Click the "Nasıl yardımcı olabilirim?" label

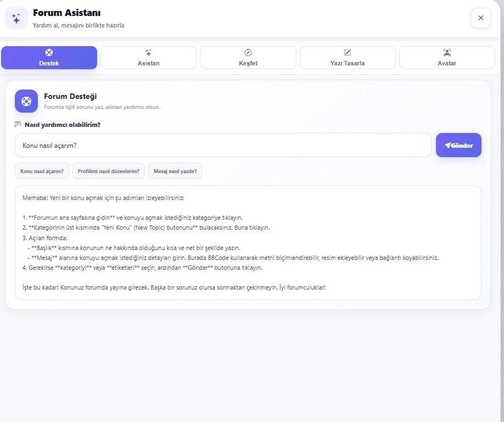pyautogui.click(x=63, y=125)
